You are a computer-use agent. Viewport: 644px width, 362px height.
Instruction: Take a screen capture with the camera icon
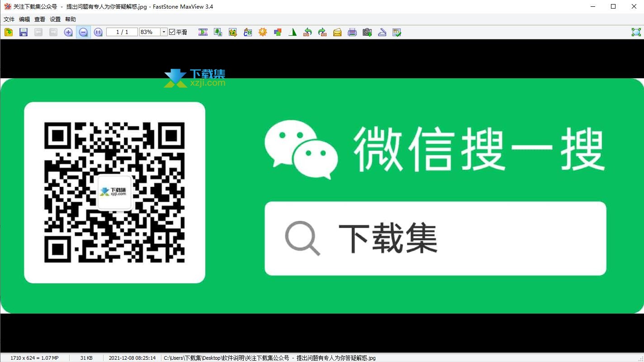click(x=367, y=32)
